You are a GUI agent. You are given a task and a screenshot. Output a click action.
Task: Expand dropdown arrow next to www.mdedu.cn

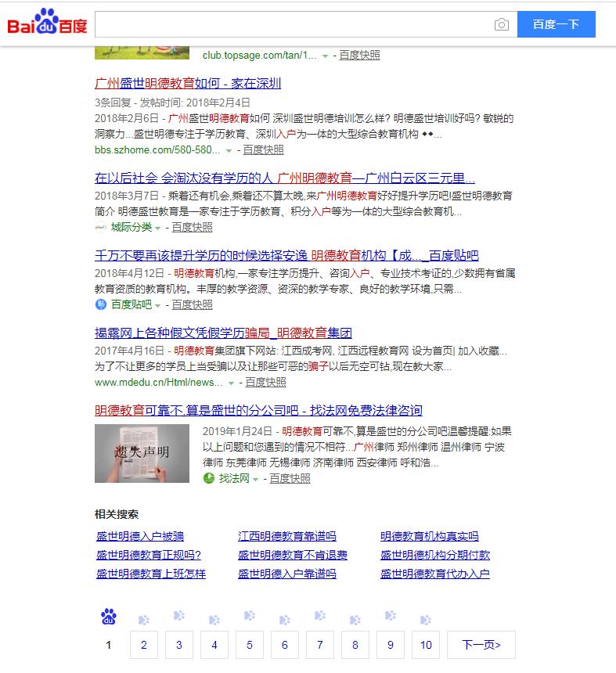(231, 383)
